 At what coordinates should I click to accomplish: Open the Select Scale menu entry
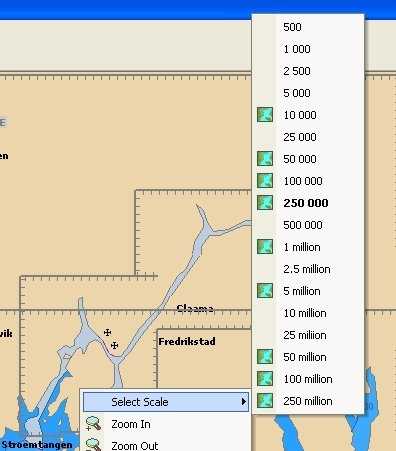(x=166, y=402)
